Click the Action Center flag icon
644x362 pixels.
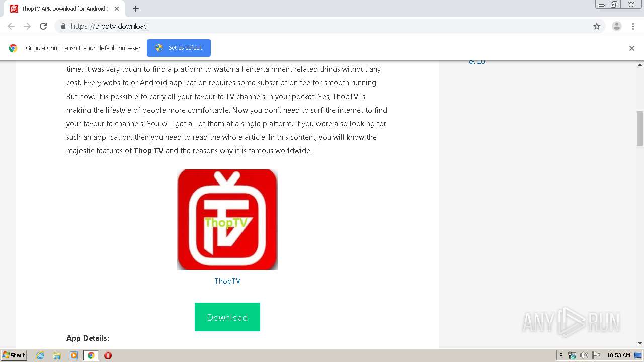click(596, 355)
